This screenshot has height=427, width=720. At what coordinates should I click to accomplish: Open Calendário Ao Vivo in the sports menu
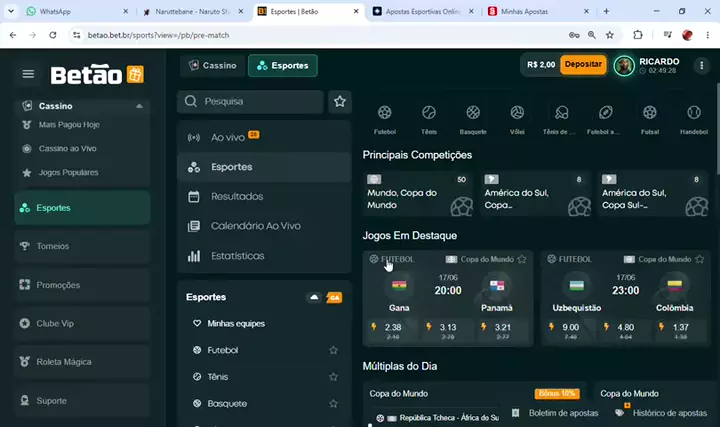coord(264,226)
